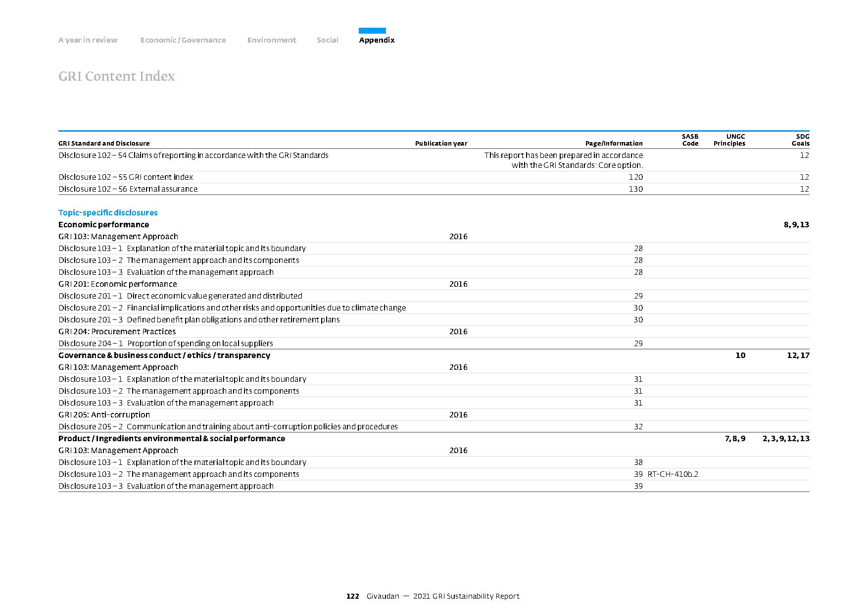868x614 pixels.
Task: Click the SDG Goals column header
Action: point(801,140)
